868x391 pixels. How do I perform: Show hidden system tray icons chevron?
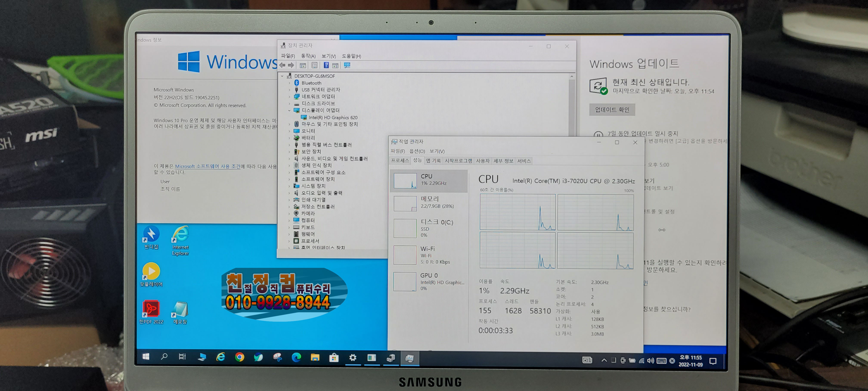[x=604, y=360]
